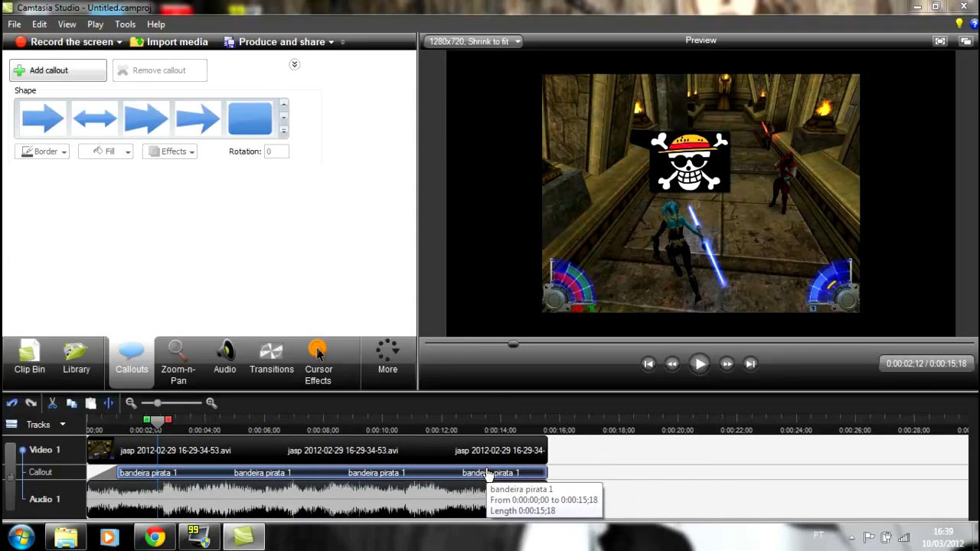Open Record the screen dropdown

coord(119,42)
